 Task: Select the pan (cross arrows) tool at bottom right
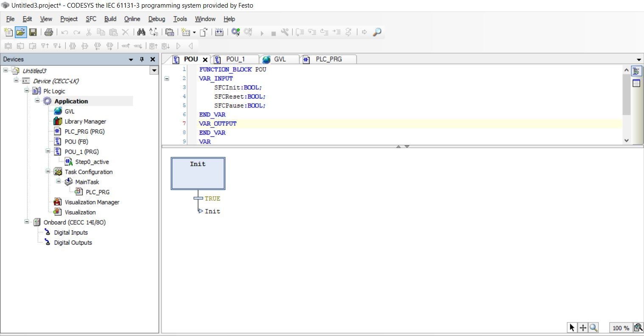point(583,328)
